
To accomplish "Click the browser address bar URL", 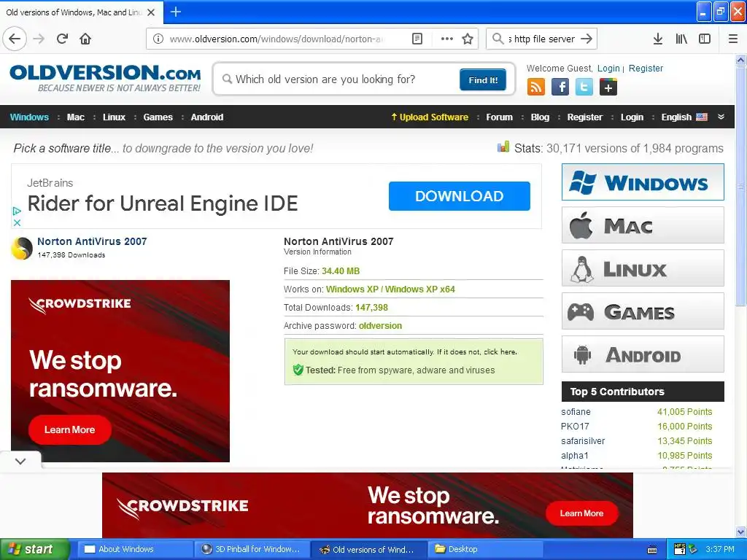I will click(277, 39).
